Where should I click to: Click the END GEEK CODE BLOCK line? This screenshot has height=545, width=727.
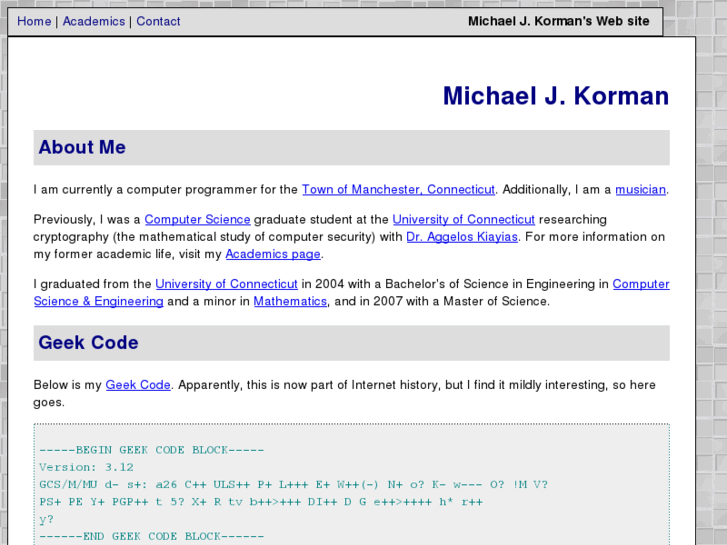coord(152,537)
